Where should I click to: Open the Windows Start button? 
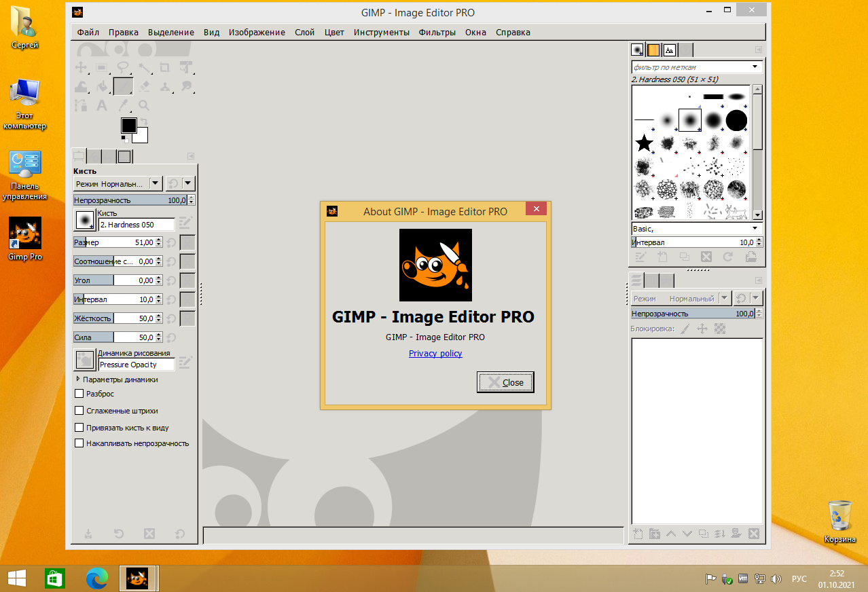coord(17,578)
